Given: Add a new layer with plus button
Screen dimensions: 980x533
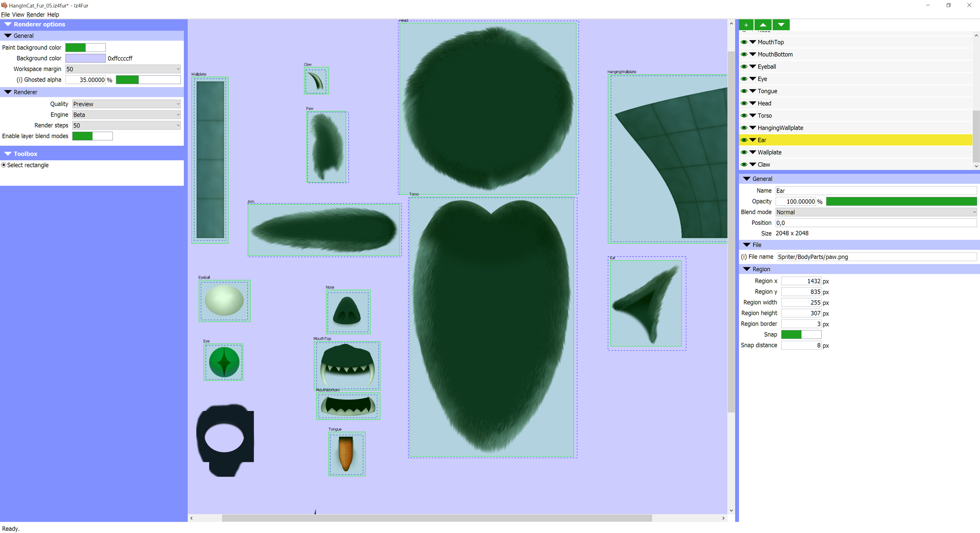Looking at the screenshot, I should pyautogui.click(x=746, y=25).
